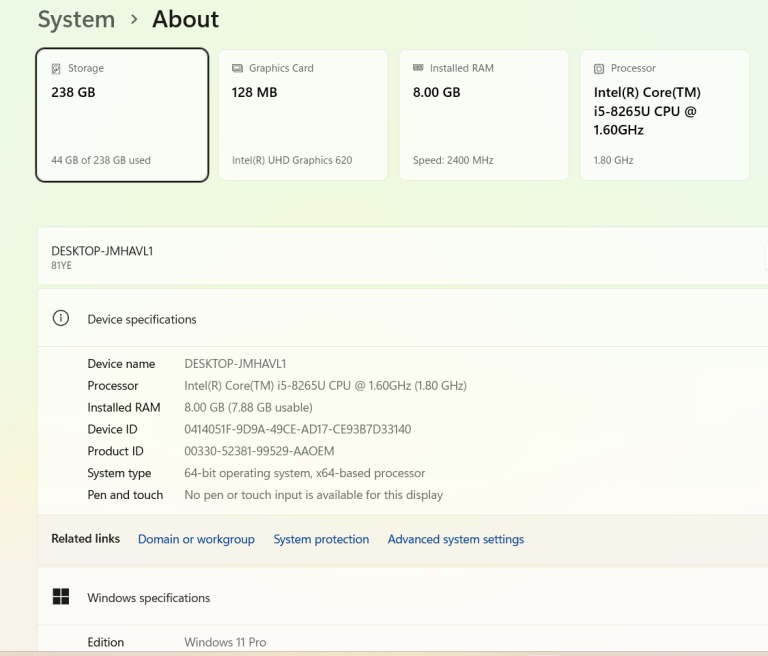Click the Product ID value text

pyautogui.click(x=259, y=451)
